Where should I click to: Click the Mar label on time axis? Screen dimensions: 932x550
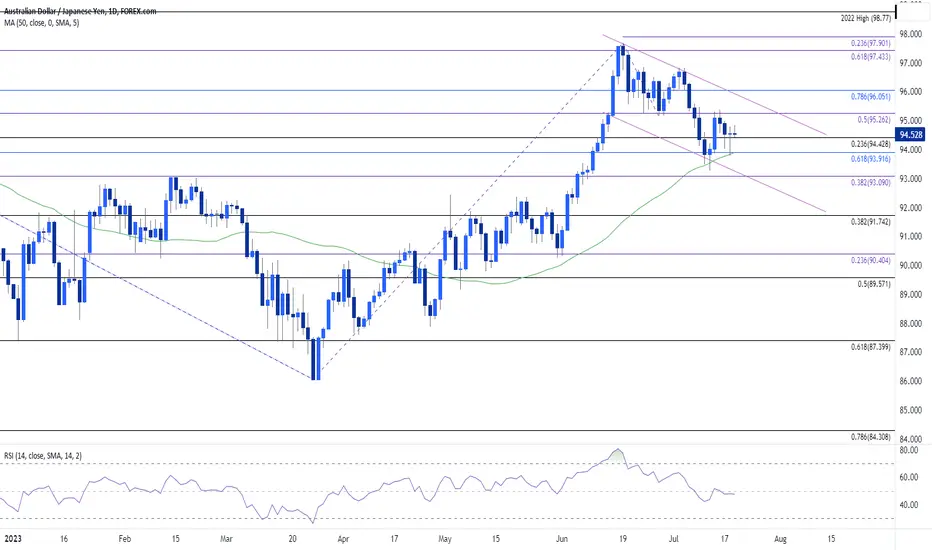(226, 539)
